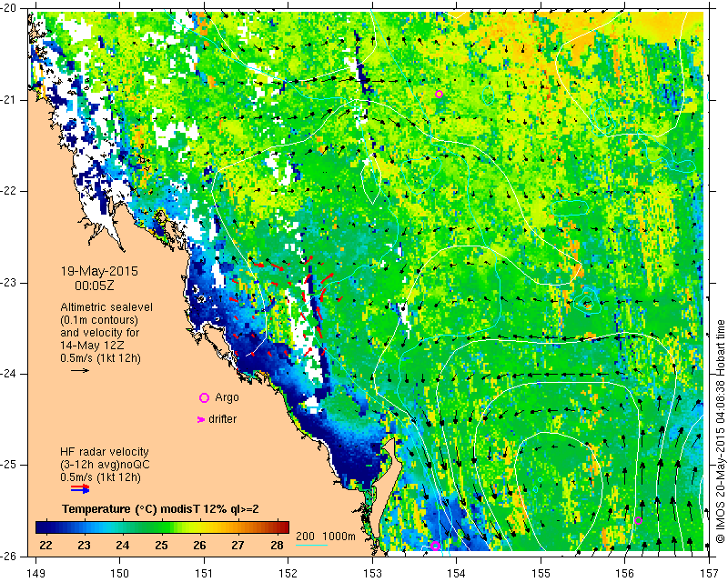Viewport: 728px width, 582px height.
Task: Click longitude axis label '155'
Action: (541, 574)
